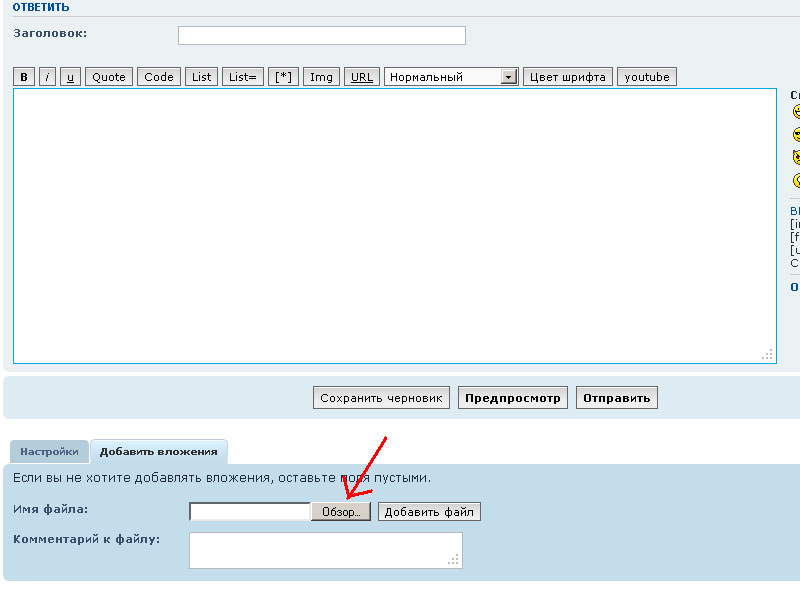Submit the reply with "Отправить"
This screenshot has width=800, height=600.
(x=616, y=398)
